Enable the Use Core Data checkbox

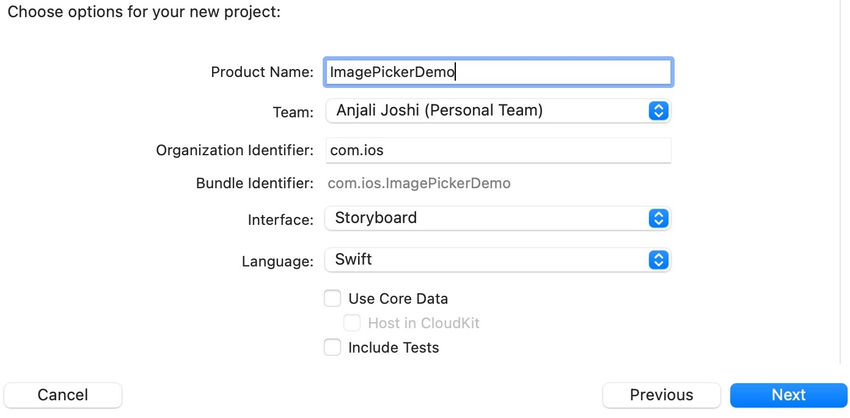(x=333, y=298)
